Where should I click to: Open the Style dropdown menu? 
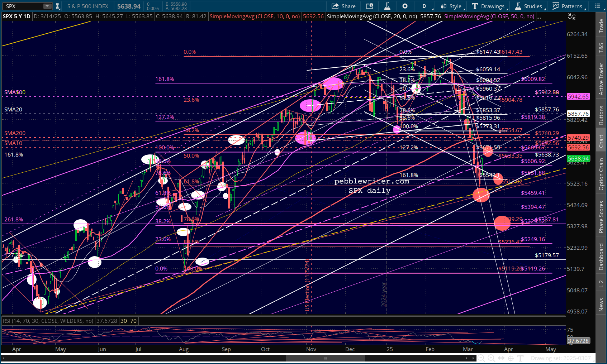pos(452,6)
